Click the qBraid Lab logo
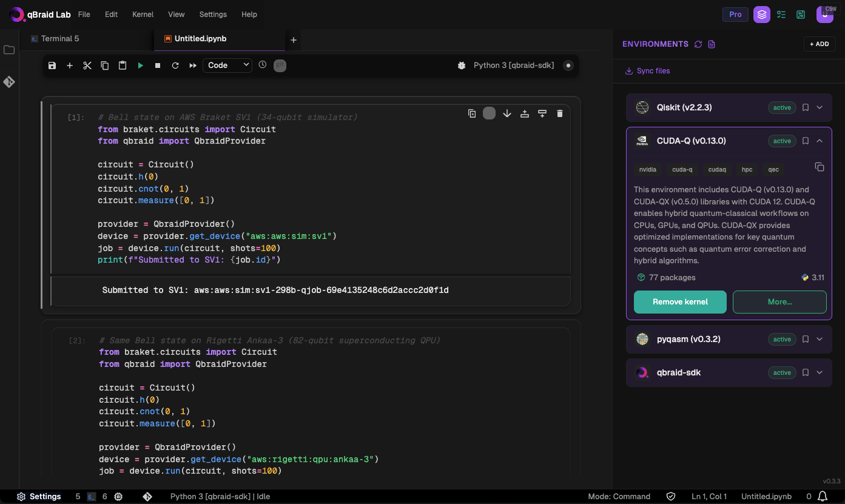The image size is (845, 504). point(40,15)
